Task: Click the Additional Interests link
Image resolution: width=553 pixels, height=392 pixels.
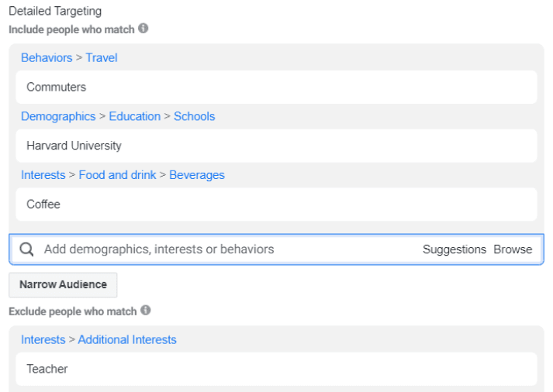Action: click(127, 340)
